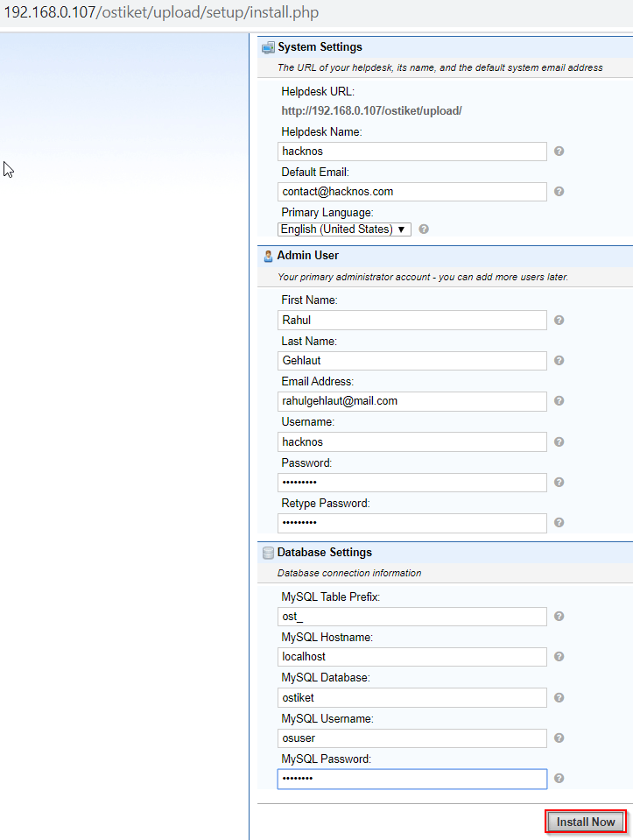Click help icon beside admin Username field
633x840 pixels.
click(559, 442)
